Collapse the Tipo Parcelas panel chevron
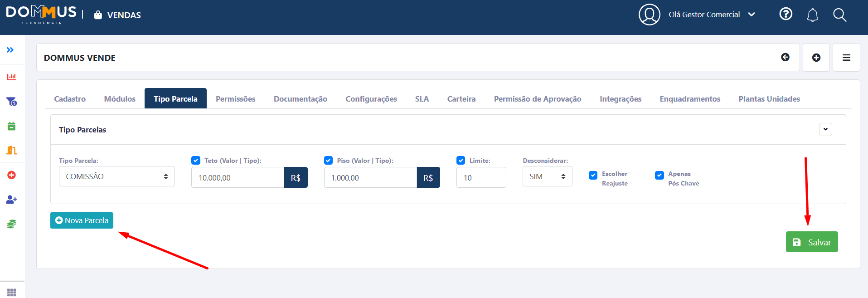Viewport: 868px width, 298px height. coord(825,129)
